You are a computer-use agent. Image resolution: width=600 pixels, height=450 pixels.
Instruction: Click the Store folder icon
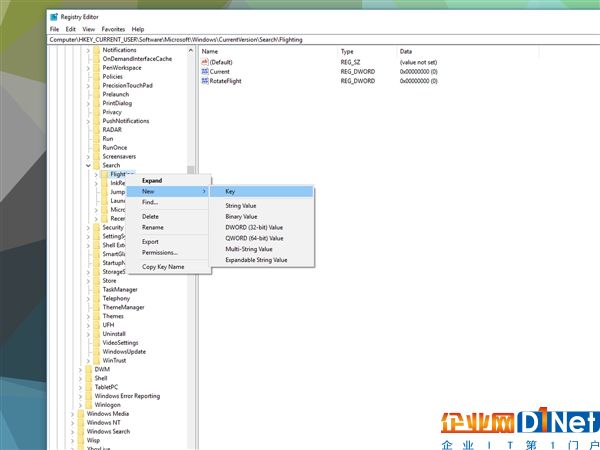pos(96,280)
